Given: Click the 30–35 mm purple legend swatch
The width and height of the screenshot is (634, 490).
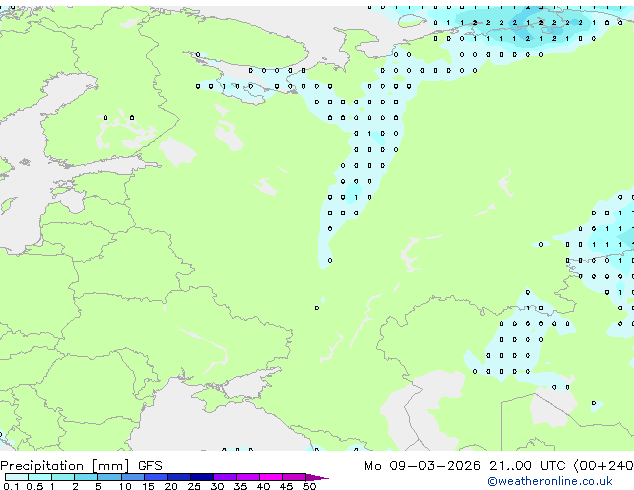Looking at the screenshot, I should coord(225,477).
